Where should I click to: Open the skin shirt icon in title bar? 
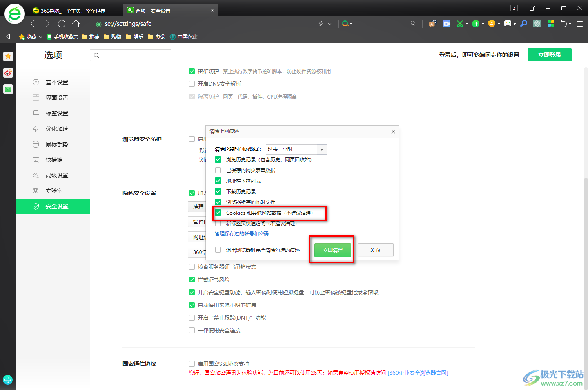(x=532, y=8)
